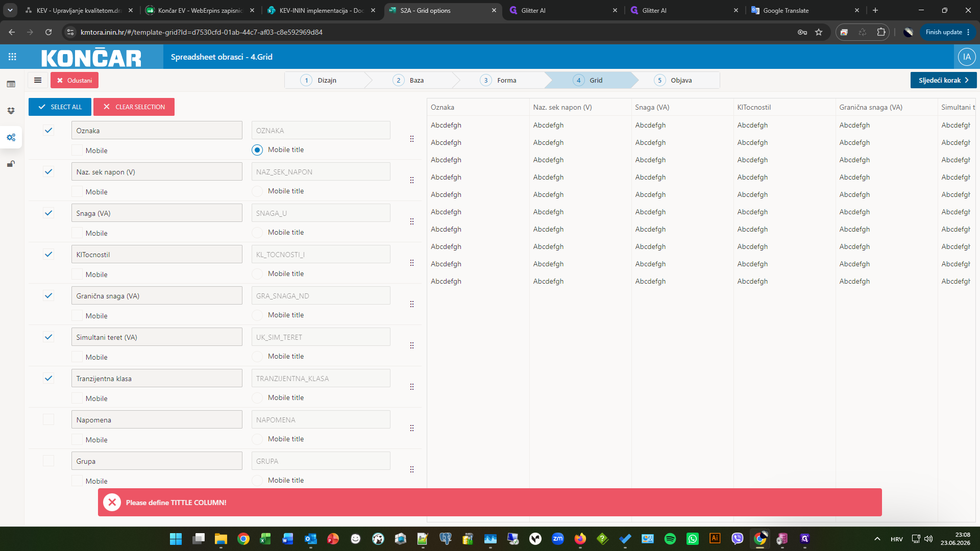Grab the drag handle for Snaga (VA) row
Screen dimensions: 980x551
click(412, 221)
